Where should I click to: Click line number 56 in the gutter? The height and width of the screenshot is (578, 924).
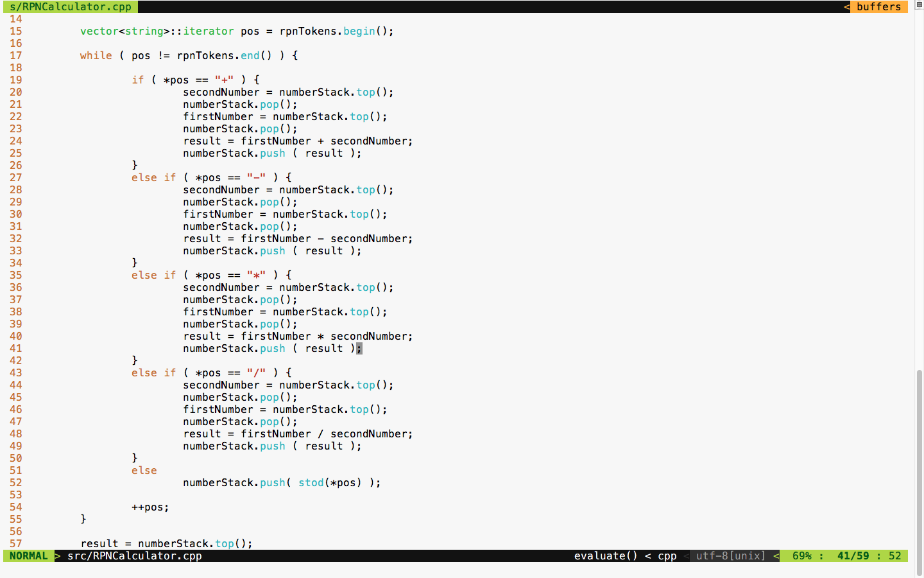pos(16,531)
